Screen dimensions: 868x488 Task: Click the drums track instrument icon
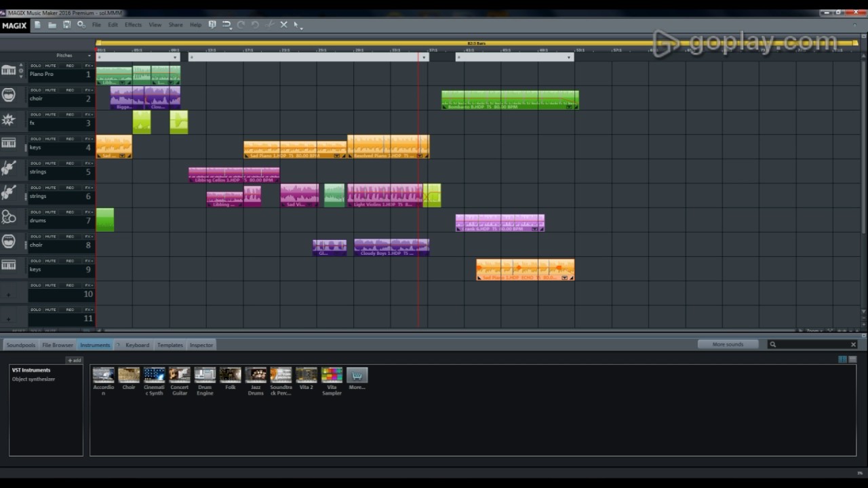point(9,218)
